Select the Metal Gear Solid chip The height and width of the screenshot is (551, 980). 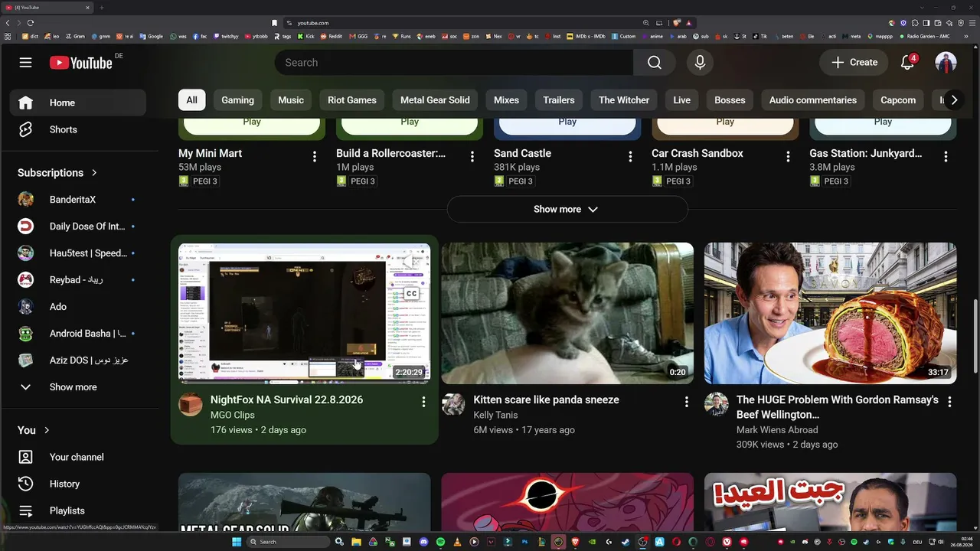[x=435, y=100]
